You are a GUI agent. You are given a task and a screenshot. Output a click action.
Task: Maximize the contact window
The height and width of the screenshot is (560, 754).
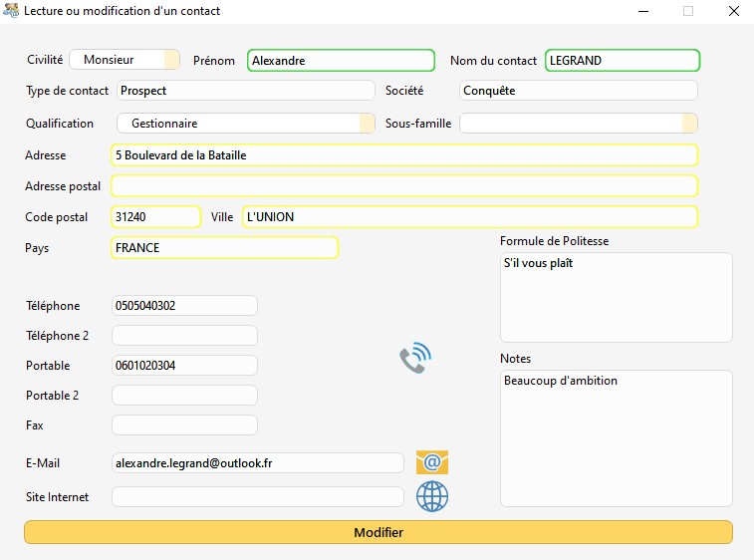[687, 11]
